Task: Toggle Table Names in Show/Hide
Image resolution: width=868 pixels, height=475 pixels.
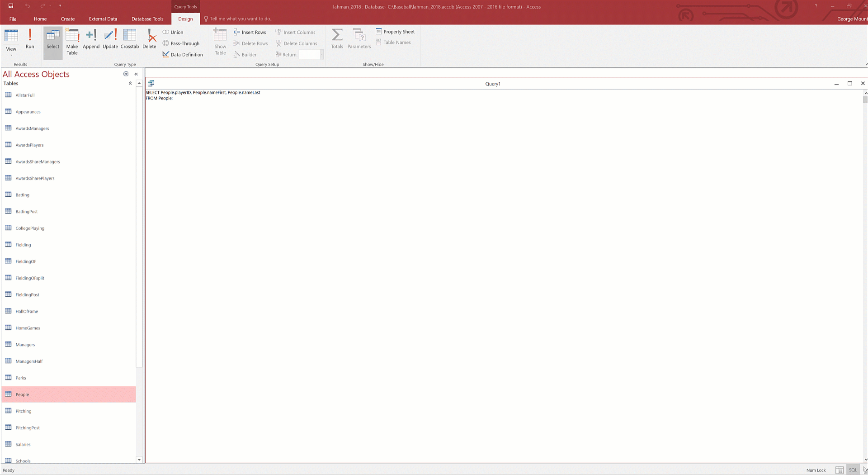Action: (x=393, y=43)
